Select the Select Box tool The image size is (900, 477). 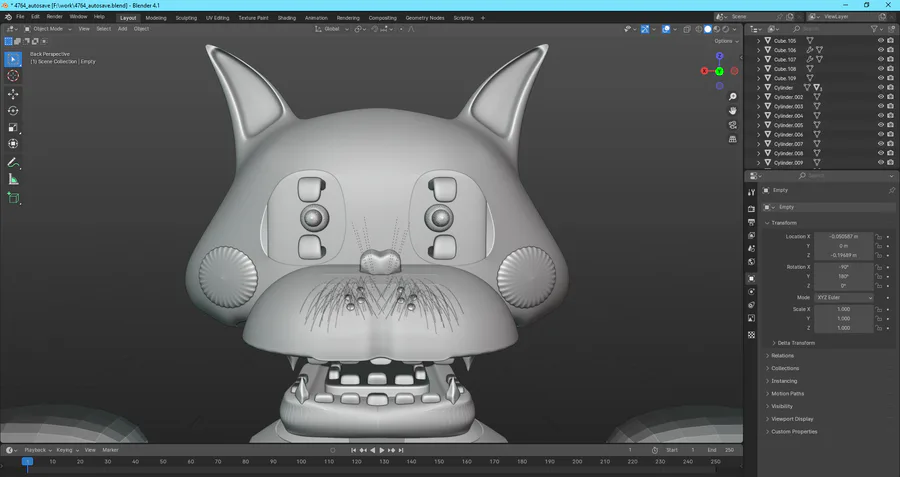pyautogui.click(x=13, y=59)
